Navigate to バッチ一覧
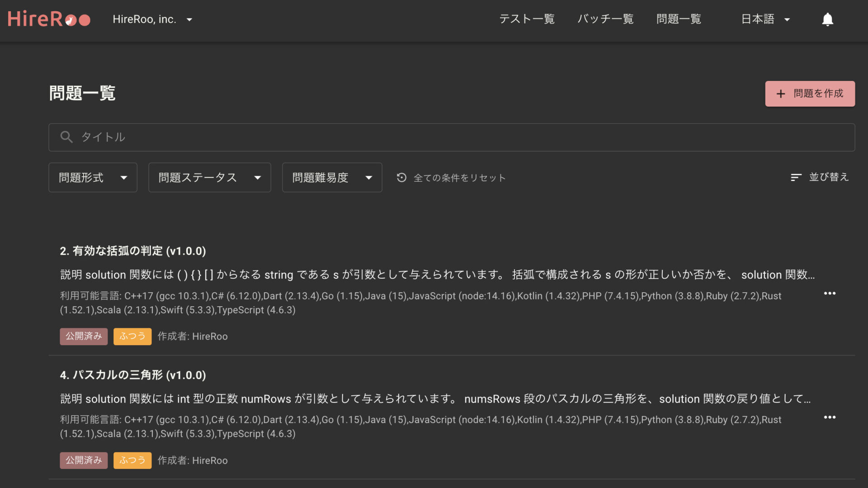Viewport: 868px width, 488px height. (x=605, y=19)
